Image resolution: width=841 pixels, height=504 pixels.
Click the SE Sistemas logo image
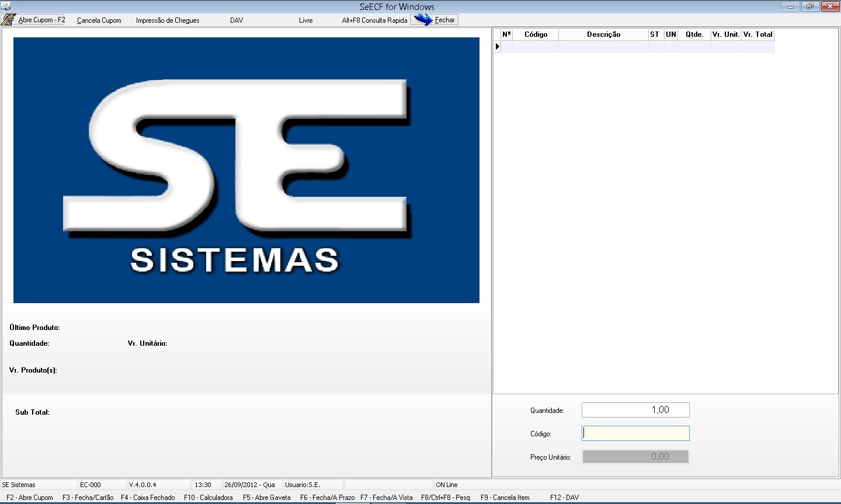pyautogui.click(x=246, y=170)
